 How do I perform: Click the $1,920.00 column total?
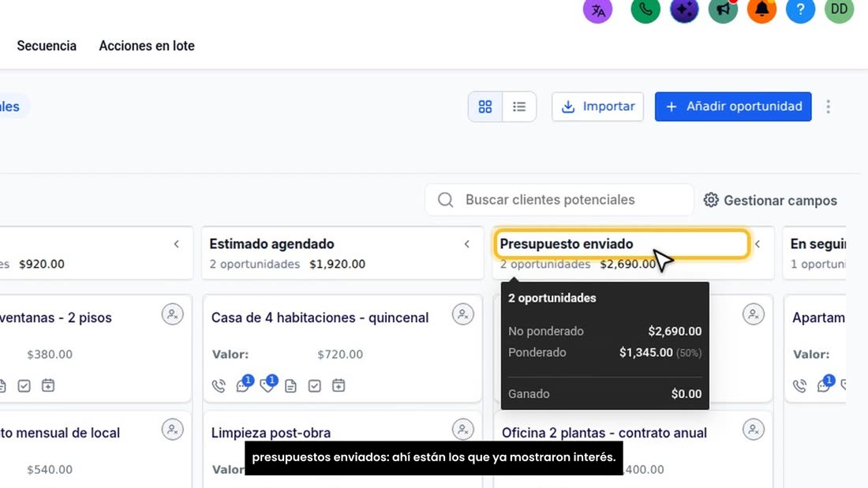click(x=337, y=265)
